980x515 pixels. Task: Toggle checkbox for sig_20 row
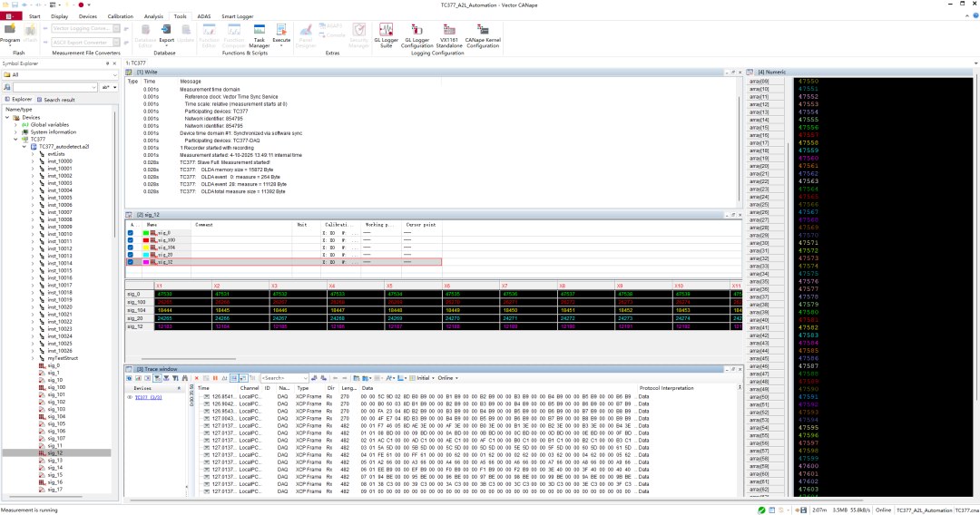(131, 255)
